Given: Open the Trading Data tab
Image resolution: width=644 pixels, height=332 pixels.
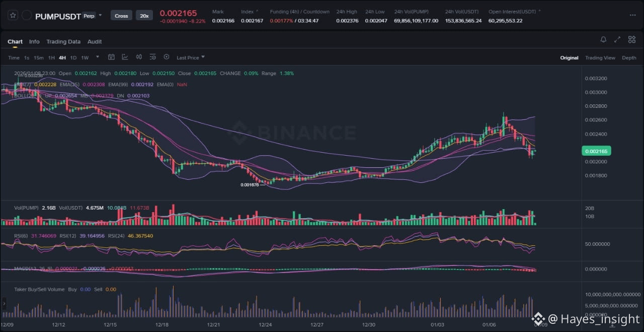Looking at the screenshot, I should tap(63, 42).
